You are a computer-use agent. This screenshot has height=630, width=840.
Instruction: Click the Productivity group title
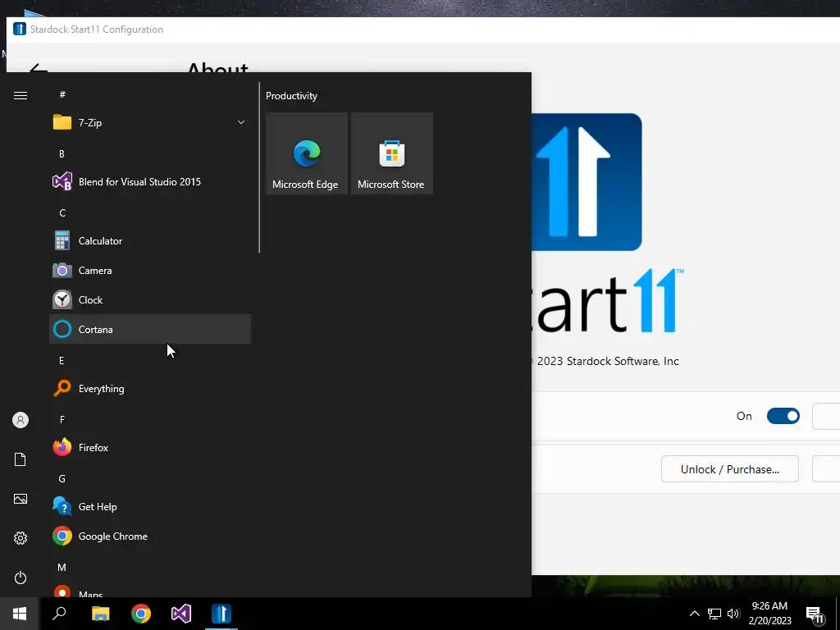coord(291,96)
